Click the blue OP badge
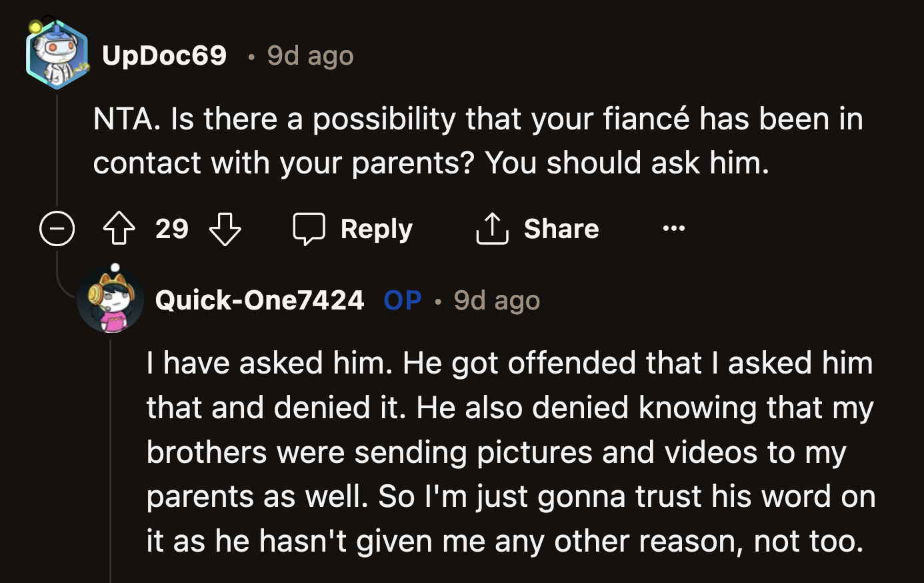The width and height of the screenshot is (924, 583). (401, 300)
